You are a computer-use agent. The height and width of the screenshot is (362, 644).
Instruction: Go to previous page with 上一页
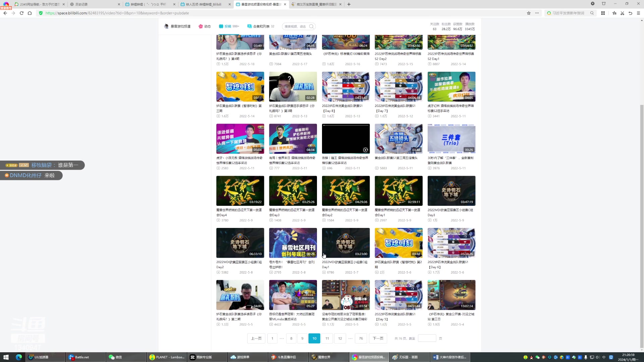pos(256,338)
